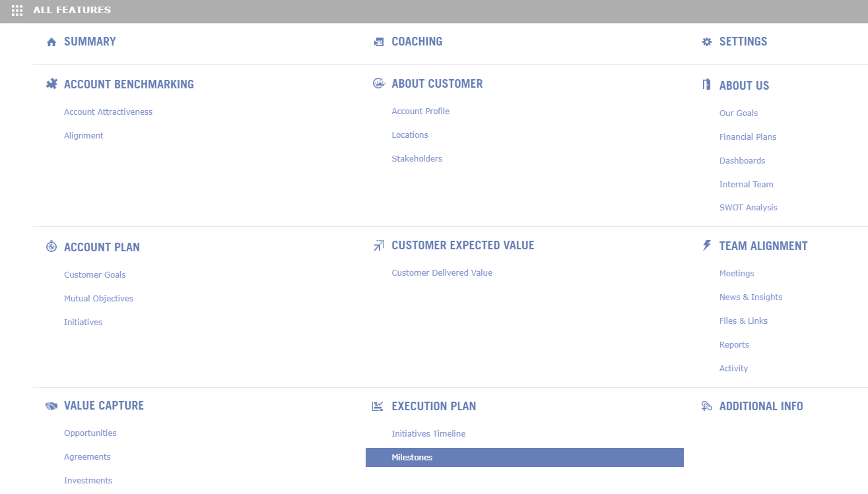Click the ALL FEATURES title text

(72, 11)
